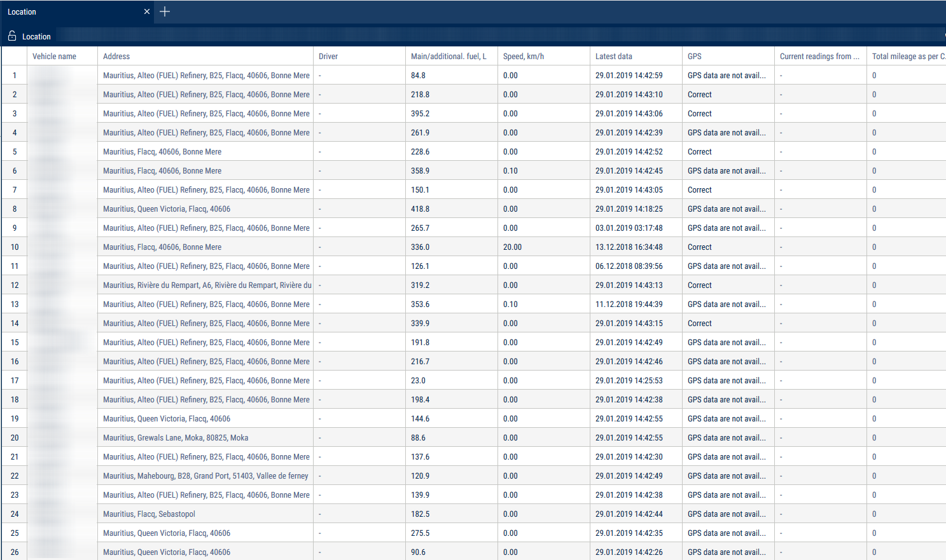946x560 pixels.
Task: Select speed 0.10 in row 6
Action: (510, 171)
